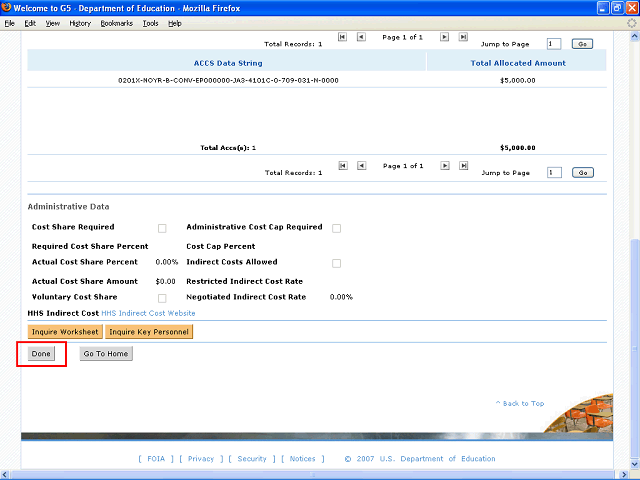Click Actual Cost Share Percent 0.00% value
This screenshot has height=480, width=640.
coord(167,262)
